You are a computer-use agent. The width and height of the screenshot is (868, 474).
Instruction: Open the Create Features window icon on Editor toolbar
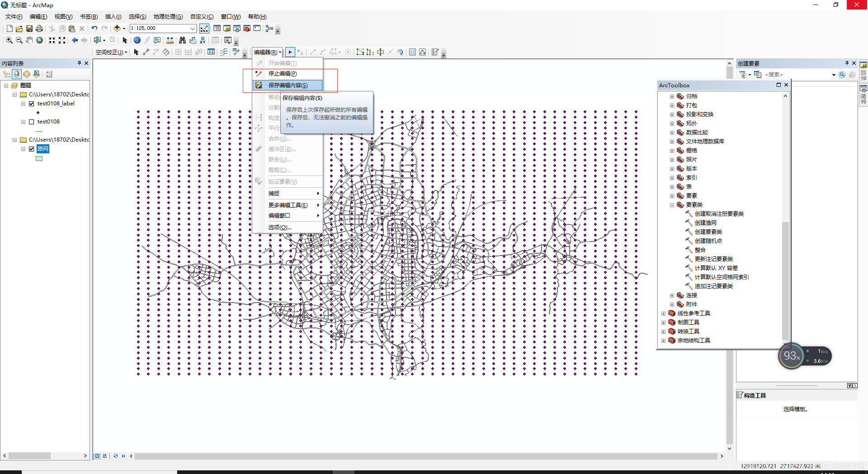[435, 52]
